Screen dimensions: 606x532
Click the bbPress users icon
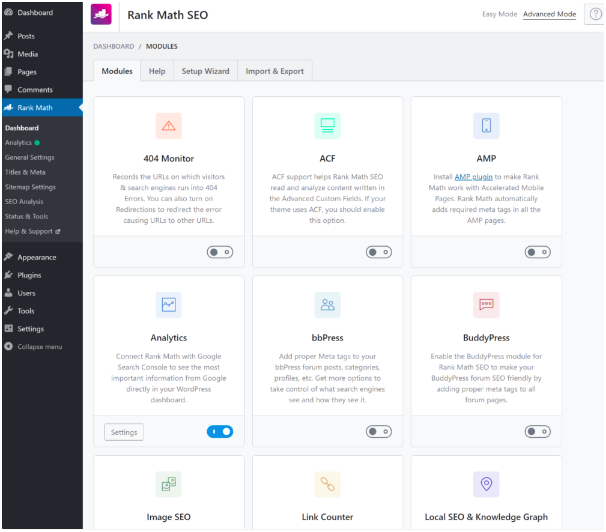pyautogui.click(x=327, y=305)
